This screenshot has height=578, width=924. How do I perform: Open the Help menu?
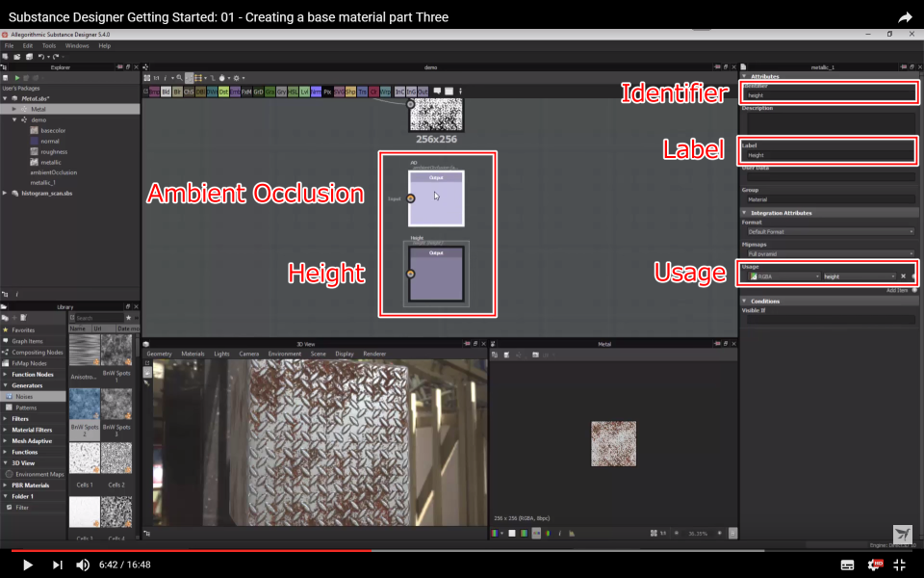click(x=104, y=45)
